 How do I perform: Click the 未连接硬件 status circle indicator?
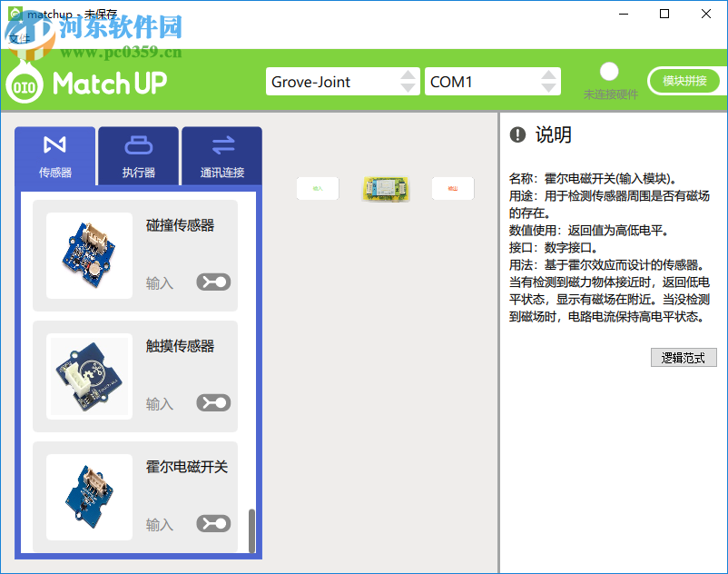coord(609,71)
